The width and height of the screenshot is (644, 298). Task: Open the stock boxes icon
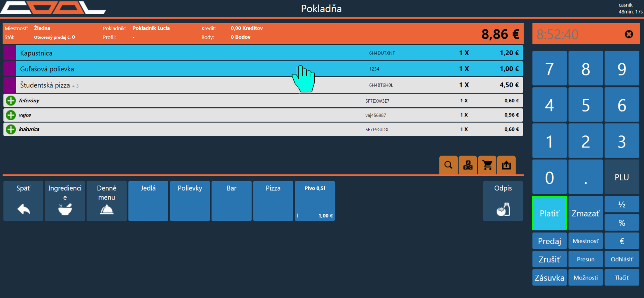468,165
